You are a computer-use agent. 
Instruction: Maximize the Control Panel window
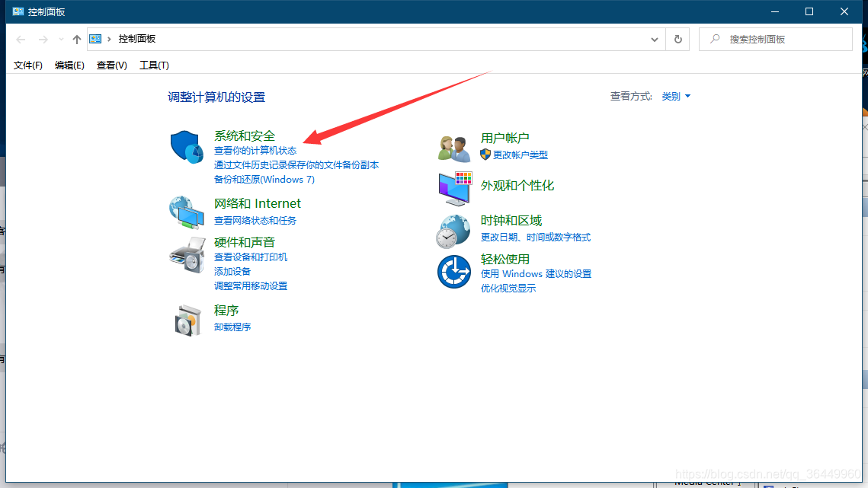tap(809, 11)
